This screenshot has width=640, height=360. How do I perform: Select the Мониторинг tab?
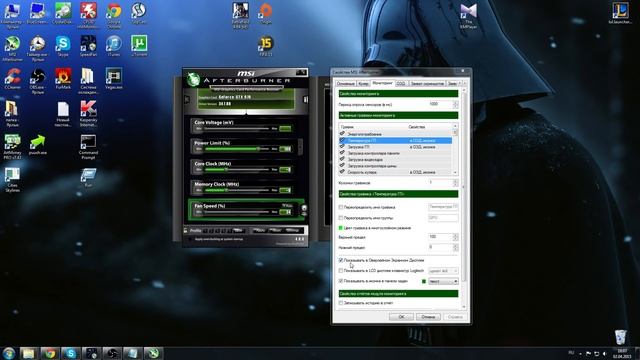click(x=382, y=83)
